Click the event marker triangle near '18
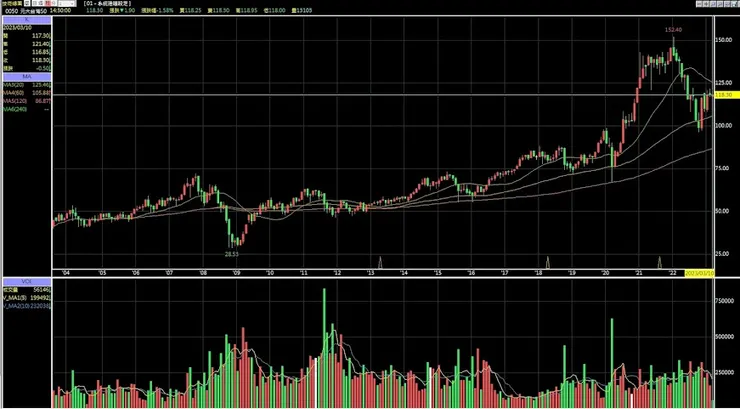The height and width of the screenshot is (409, 740). point(547,263)
